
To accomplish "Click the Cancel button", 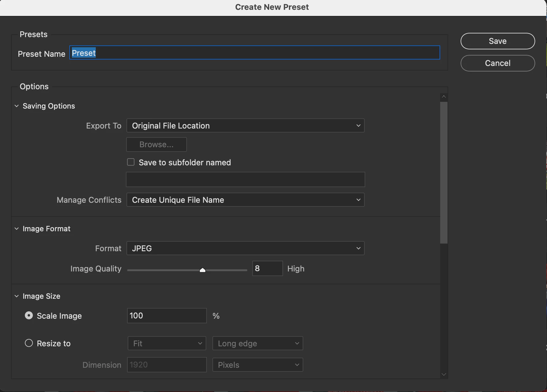I will click(498, 63).
